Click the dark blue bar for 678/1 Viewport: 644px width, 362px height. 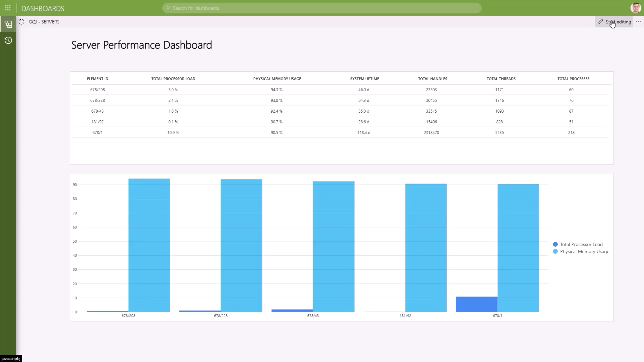point(476,304)
